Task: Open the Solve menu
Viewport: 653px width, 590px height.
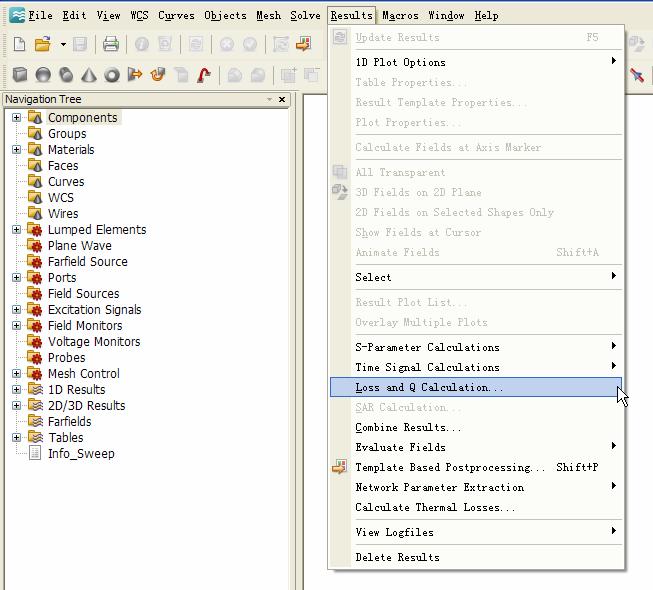Action: point(305,16)
